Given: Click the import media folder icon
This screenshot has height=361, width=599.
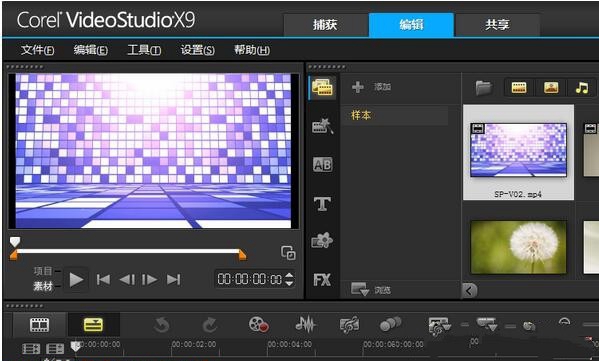Looking at the screenshot, I should pyautogui.click(x=484, y=88).
